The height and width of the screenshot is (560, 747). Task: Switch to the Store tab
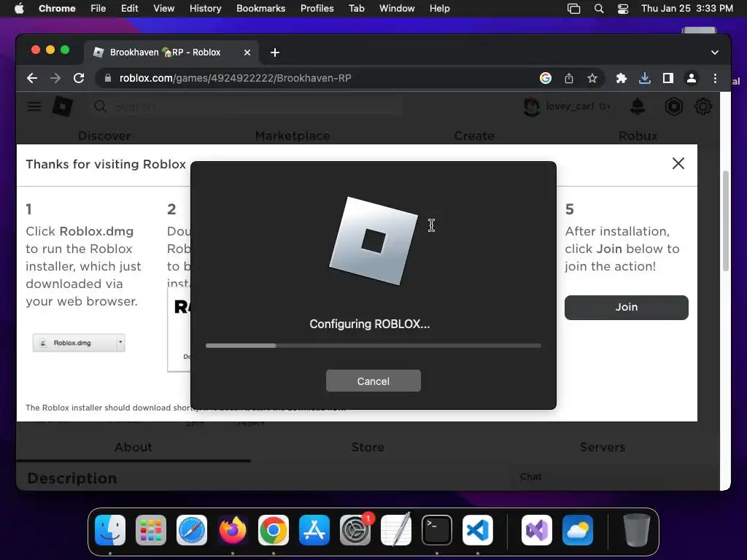368,447
